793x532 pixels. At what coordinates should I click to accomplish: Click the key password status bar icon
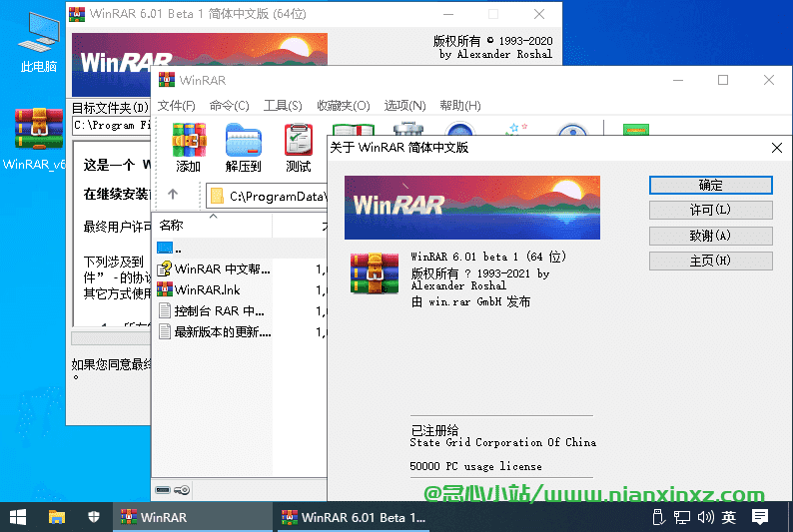(x=182, y=489)
